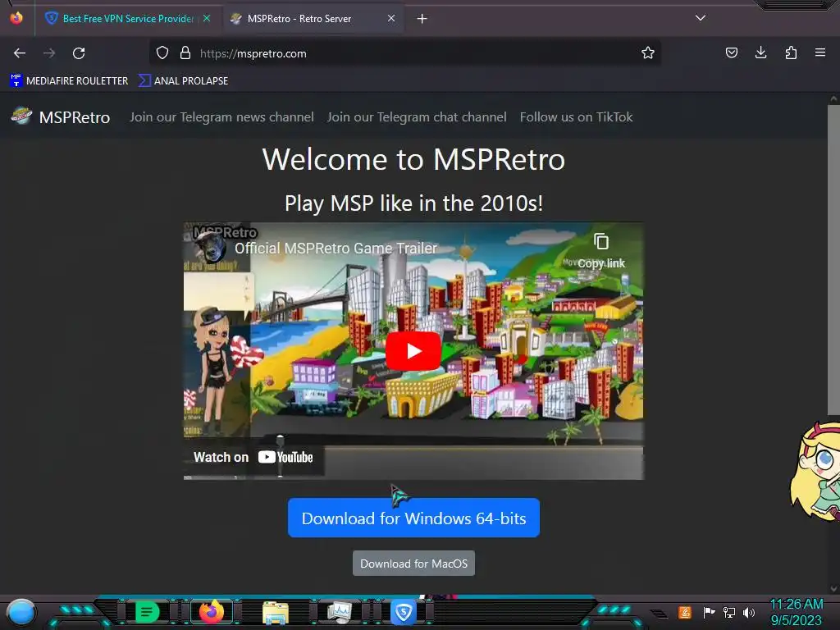The width and height of the screenshot is (840, 630).
Task: Reload the current page
Action: click(79, 53)
